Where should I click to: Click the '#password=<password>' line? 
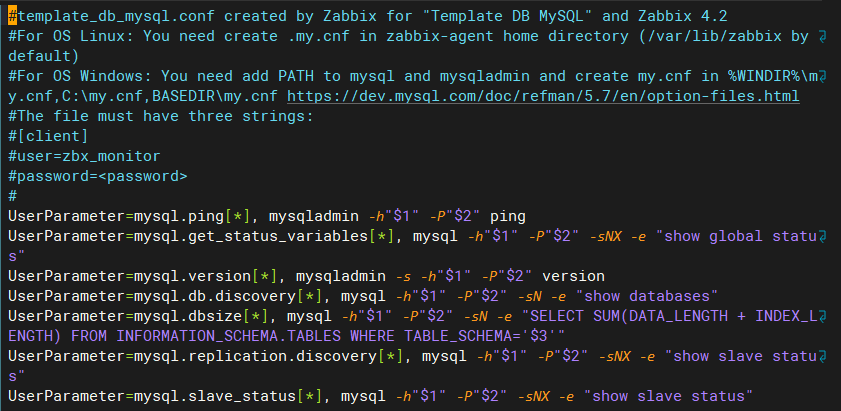(x=98, y=177)
